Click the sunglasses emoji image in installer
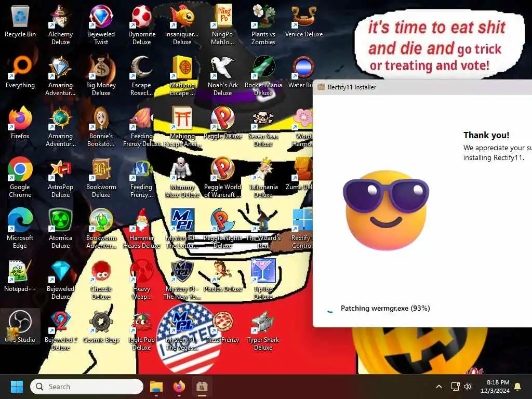Viewport: 532px width, 399px height. pyautogui.click(x=386, y=210)
